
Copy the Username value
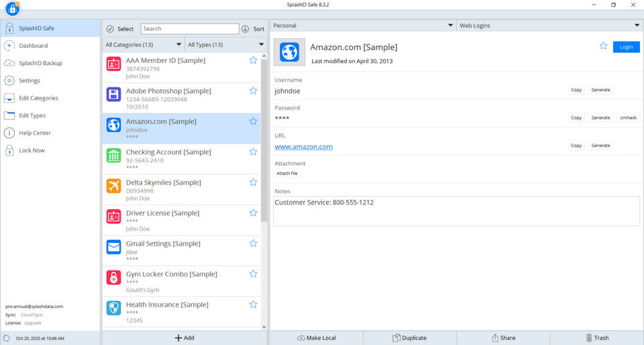[x=576, y=89]
